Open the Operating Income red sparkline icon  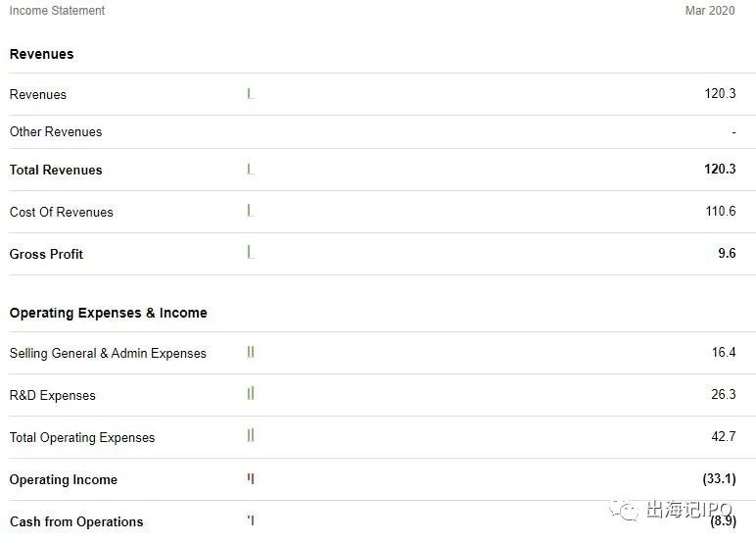click(251, 478)
